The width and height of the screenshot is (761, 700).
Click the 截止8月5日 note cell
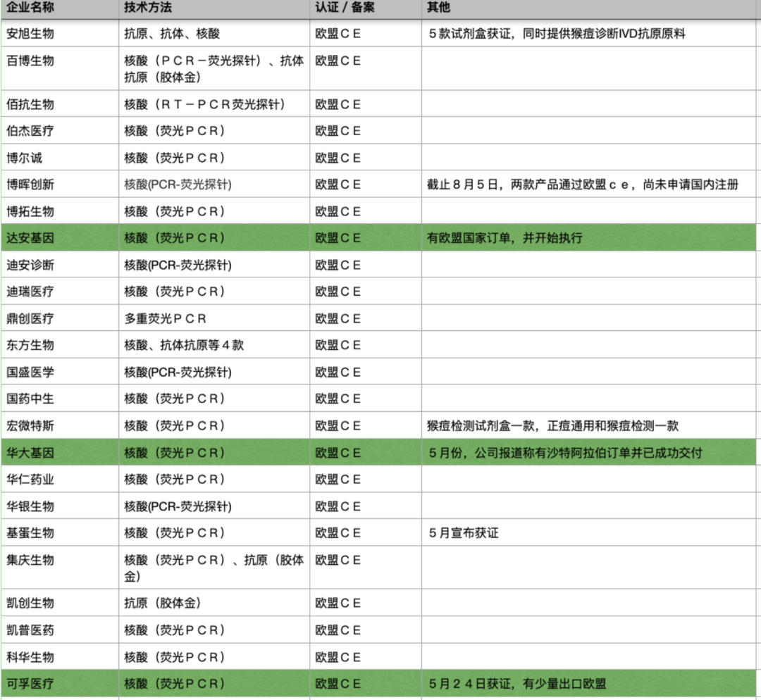[588, 185]
